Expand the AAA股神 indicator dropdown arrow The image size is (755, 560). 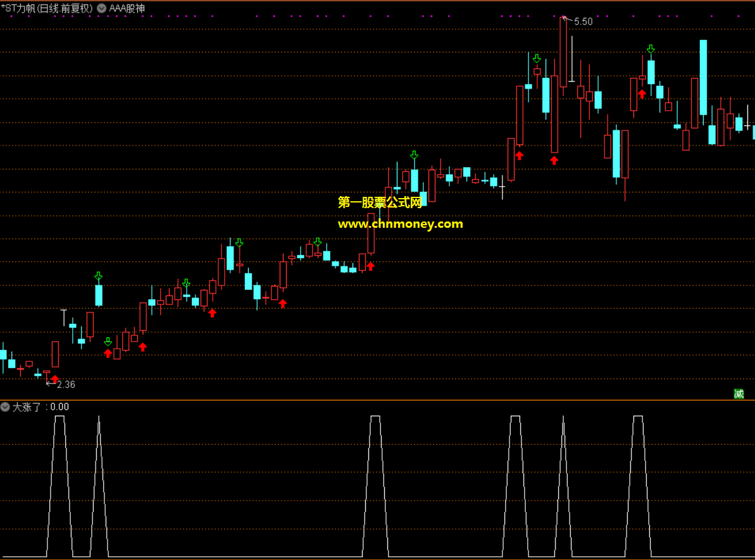[102, 8]
